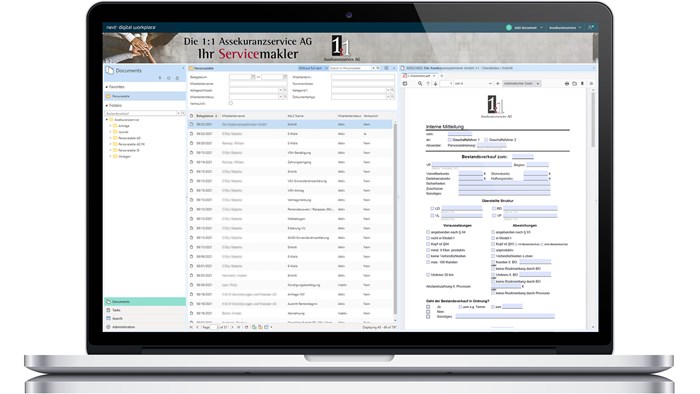Click the green Add document plus icon

click(x=508, y=28)
